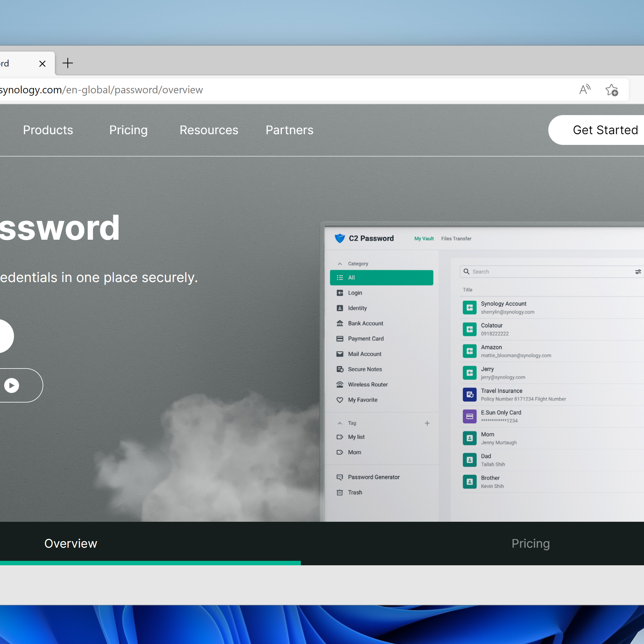
Task: Click the Mail Account envelope icon
Action: [x=340, y=354]
